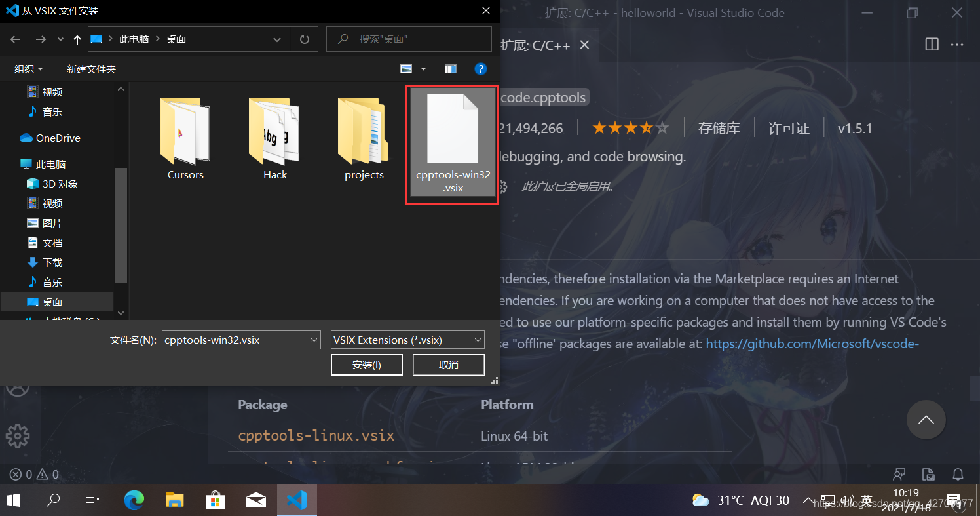The image size is (980, 516).
Task: Open Mail from the taskbar
Action: pos(256,500)
